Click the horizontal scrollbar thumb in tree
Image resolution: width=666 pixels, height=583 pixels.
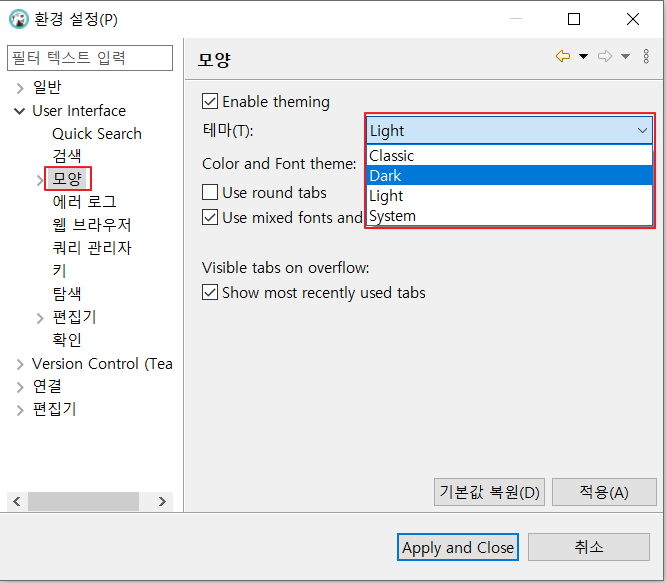(83, 501)
